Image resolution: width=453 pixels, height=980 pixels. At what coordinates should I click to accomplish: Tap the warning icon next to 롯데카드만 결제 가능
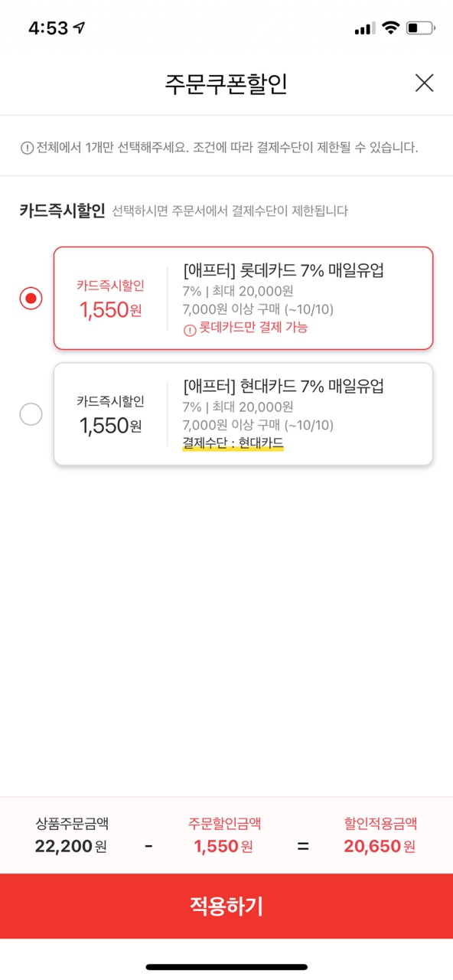[x=190, y=329]
